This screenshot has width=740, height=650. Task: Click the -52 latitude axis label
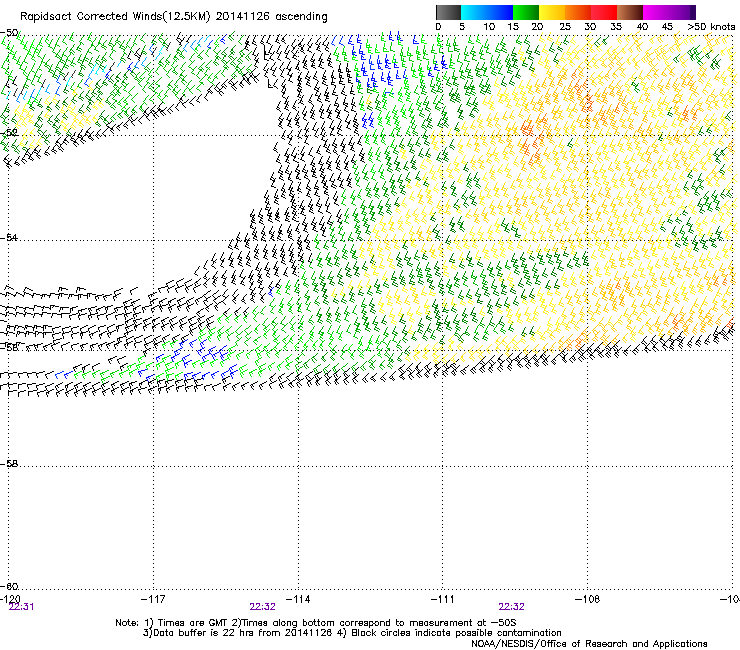pos(9,133)
